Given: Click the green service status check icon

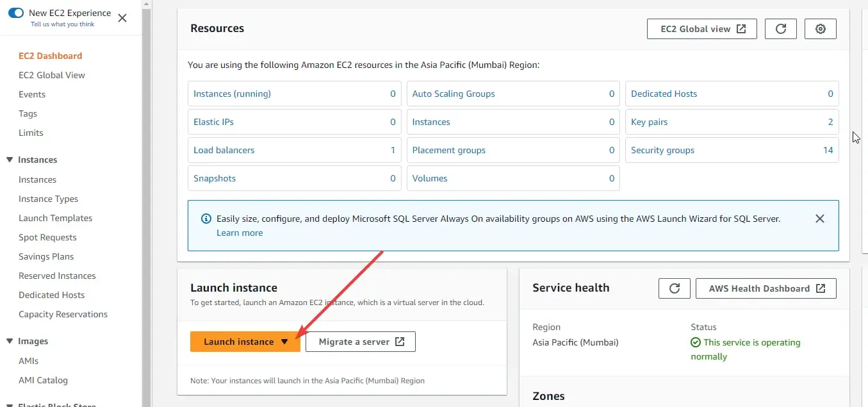Looking at the screenshot, I should [x=695, y=342].
